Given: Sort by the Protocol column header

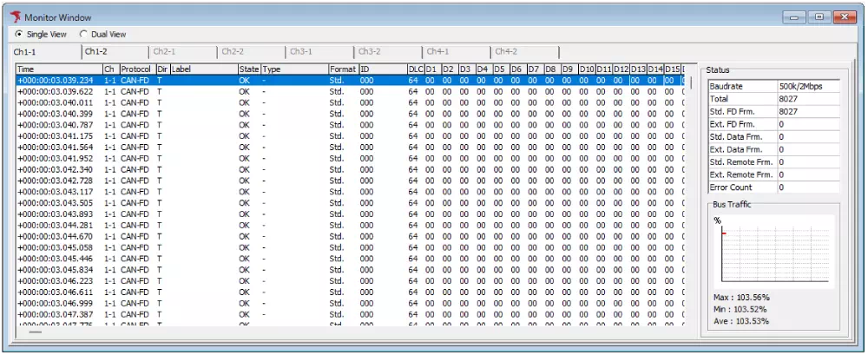Looking at the screenshot, I should click(x=136, y=69).
